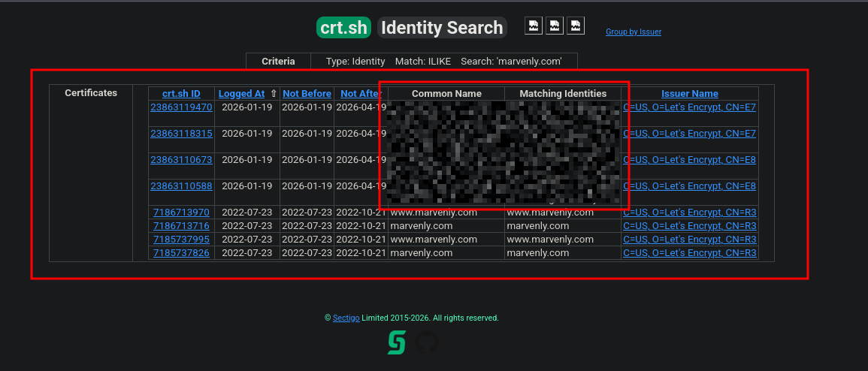The image size is (868, 371).
Task: Click the first broken image icon in header
Action: [x=533, y=26]
